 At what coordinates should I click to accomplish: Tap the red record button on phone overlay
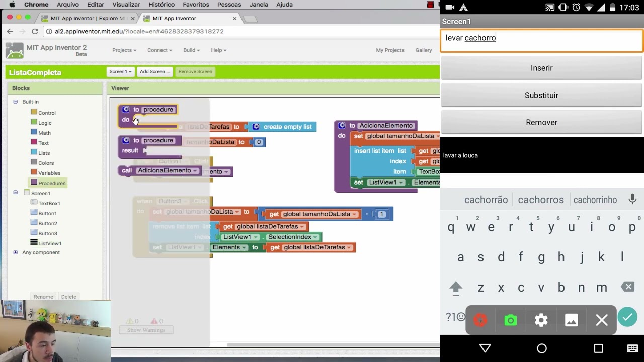click(480, 320)
